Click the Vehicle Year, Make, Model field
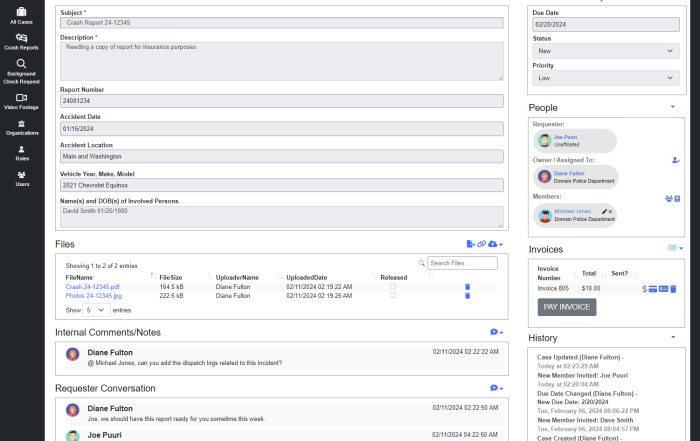Viewport: 700px width, 441px height. coord(282,185)
